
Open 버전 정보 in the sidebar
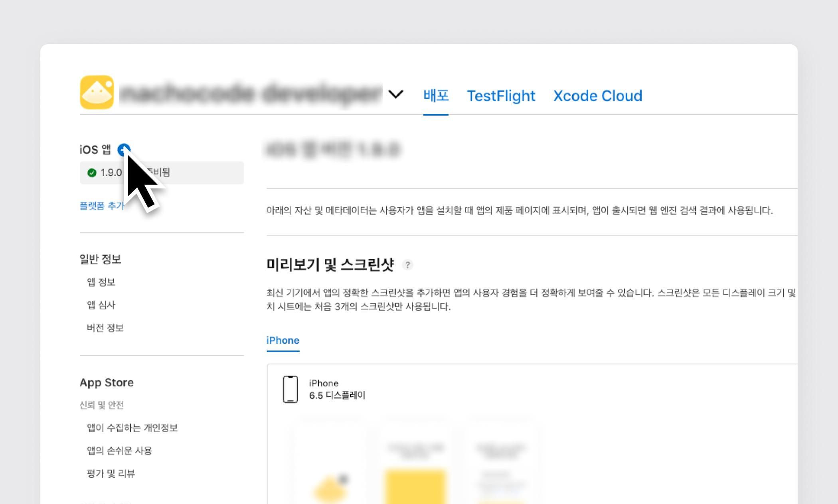pos(105,328)
